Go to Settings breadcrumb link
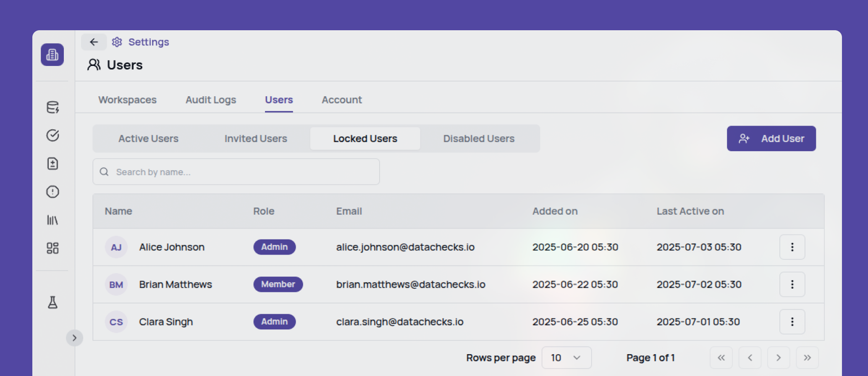868x376 pixels. tap(149, 42)
